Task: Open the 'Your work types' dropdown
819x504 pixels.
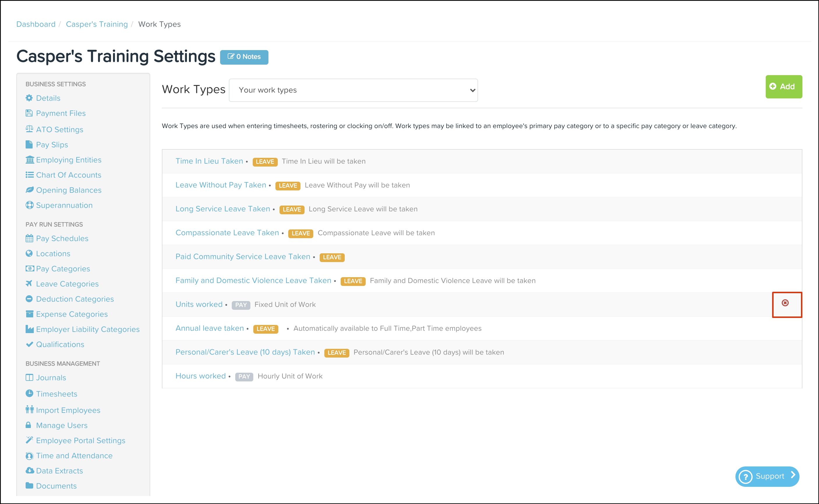Action: click(x=353, y=90)
